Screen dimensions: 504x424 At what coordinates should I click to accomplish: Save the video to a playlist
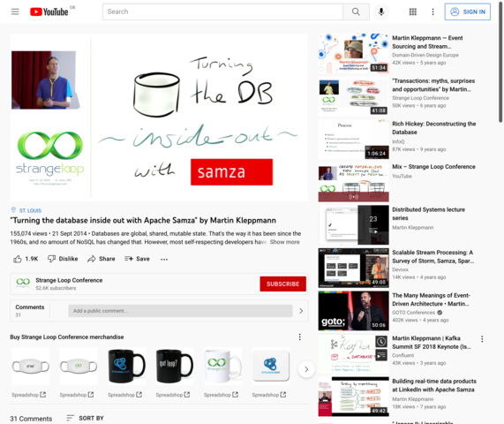pyautogui.click(x=137, y=259)
